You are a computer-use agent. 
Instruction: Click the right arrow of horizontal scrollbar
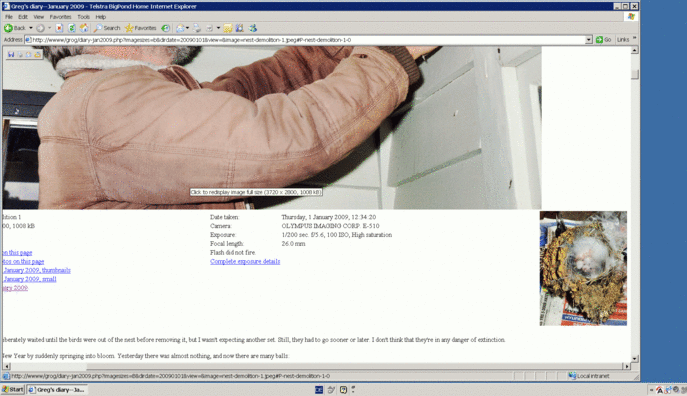point(627,366)
